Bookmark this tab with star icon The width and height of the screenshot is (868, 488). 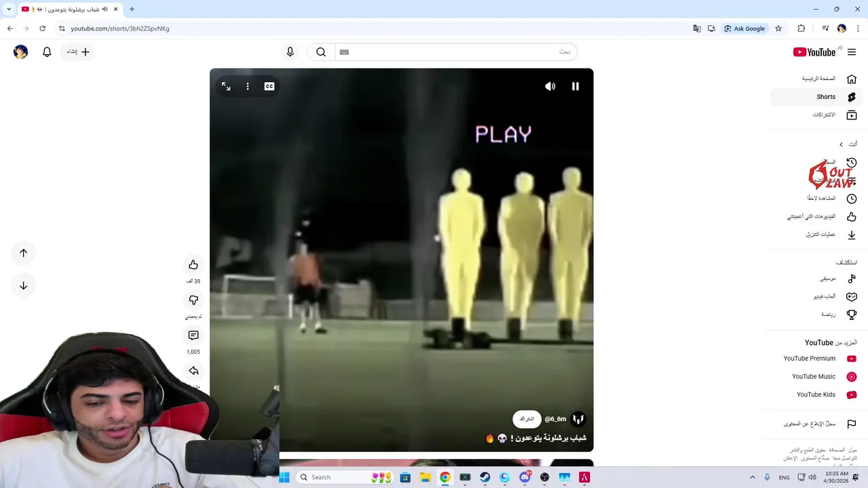click(778, 28)
